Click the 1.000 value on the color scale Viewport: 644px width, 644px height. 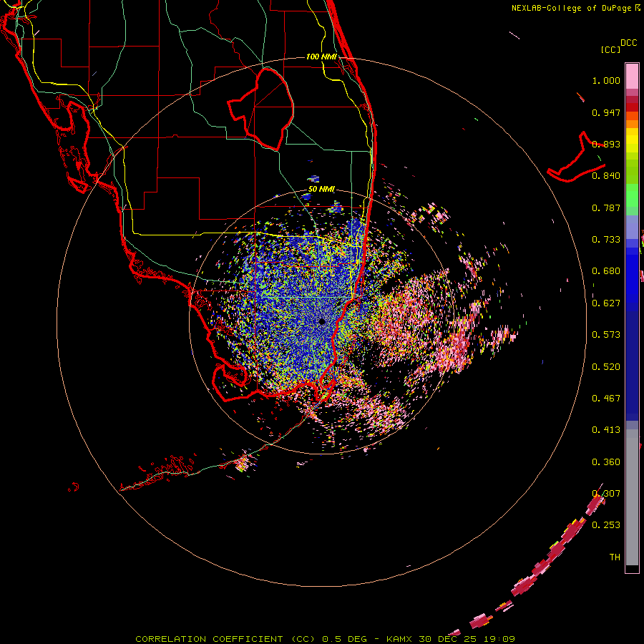[606, 80]
